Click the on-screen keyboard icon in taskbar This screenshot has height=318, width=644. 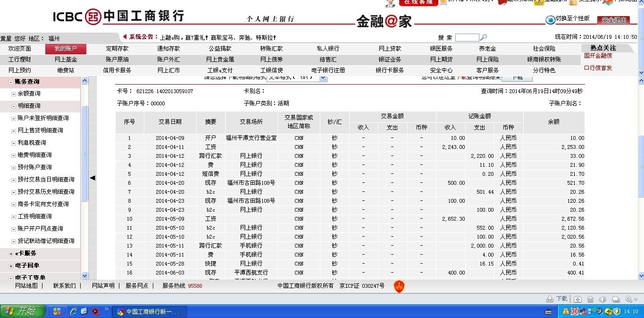pyautogui.click(x=548, y=311)
